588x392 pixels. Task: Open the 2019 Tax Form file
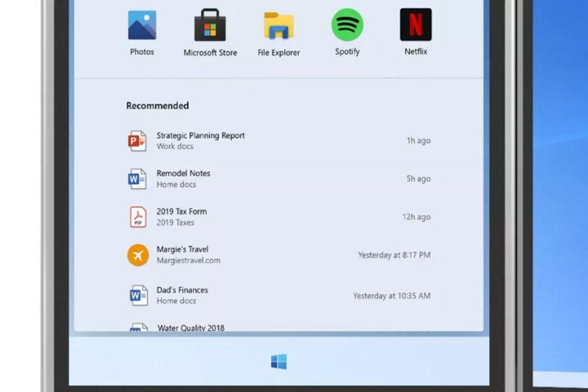[x=181, y=211]
